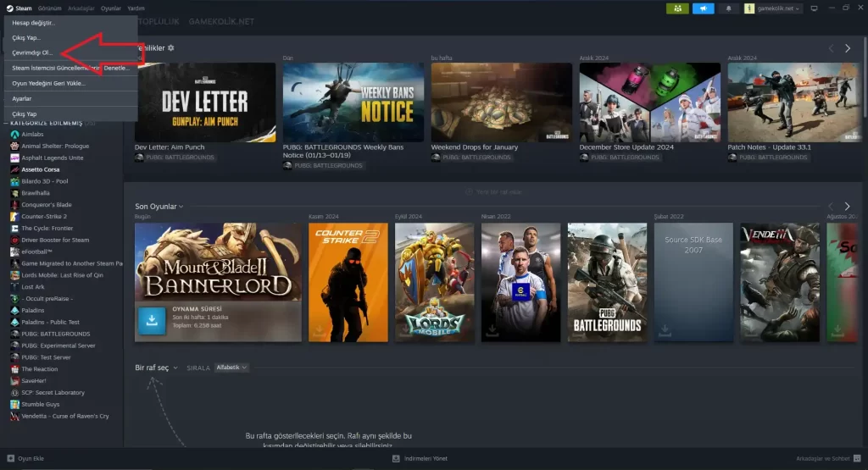Open İndirmeleri Yönet downloads manager
This screenshot has height=470, width=868.
pos(420,458)
